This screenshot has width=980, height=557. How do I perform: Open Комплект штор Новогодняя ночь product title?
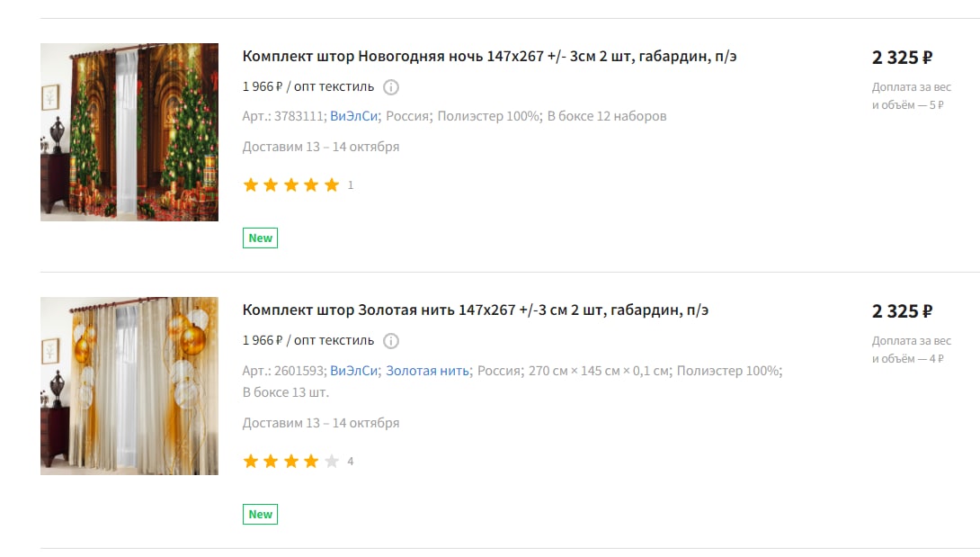[x=489, y=57]
